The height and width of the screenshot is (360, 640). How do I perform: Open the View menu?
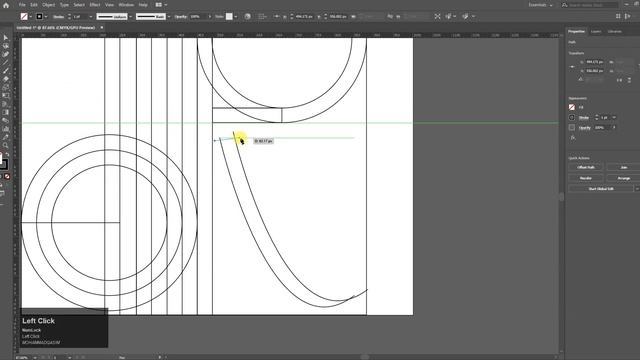point(109,5)
